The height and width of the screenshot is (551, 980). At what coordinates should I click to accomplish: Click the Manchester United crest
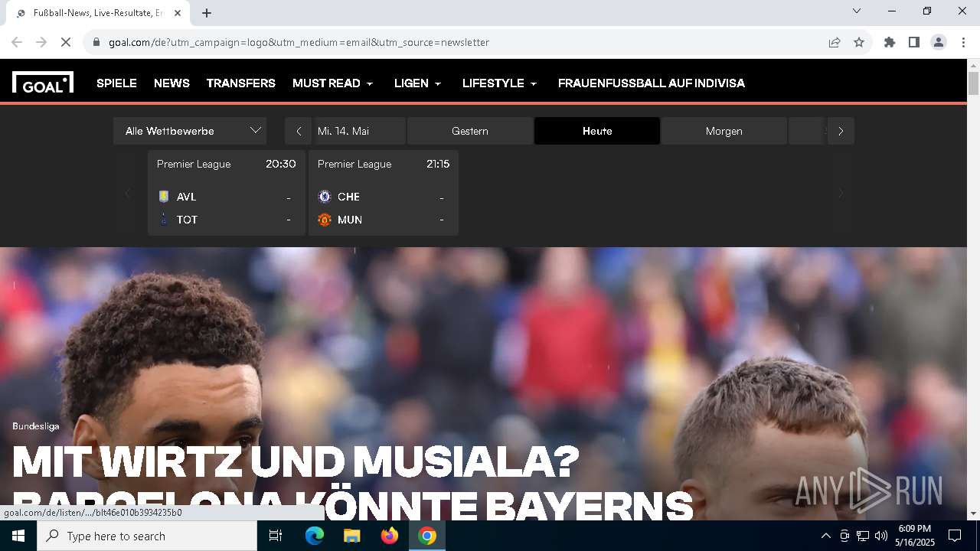pos(324,220)
